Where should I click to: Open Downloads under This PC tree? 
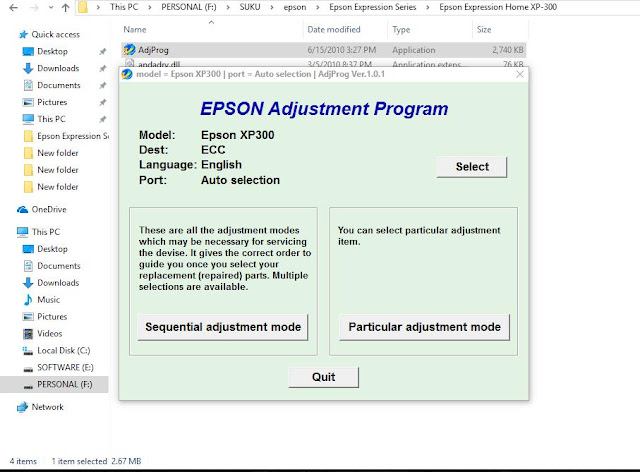pos(58,283)
